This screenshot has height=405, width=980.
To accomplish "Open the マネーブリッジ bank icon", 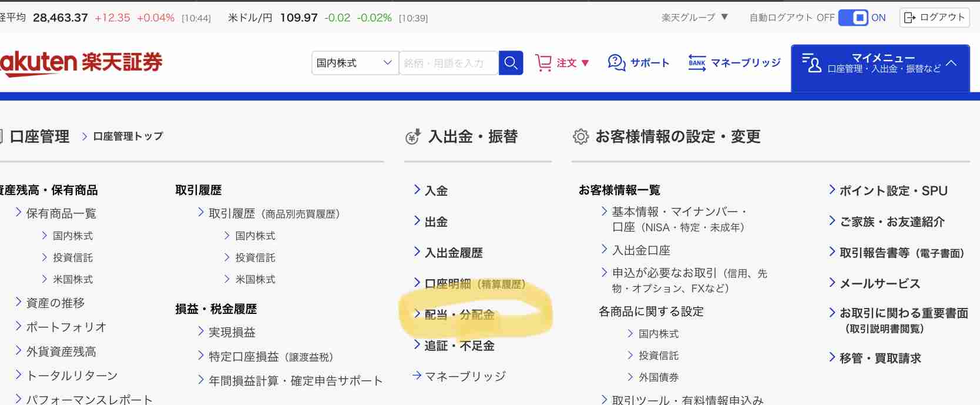I will click(697, 62).
